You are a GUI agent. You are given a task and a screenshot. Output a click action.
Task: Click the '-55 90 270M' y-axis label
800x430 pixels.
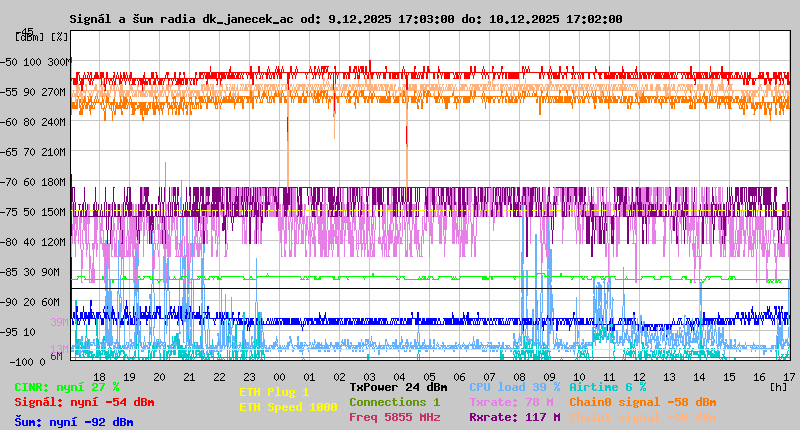[33, 92]
